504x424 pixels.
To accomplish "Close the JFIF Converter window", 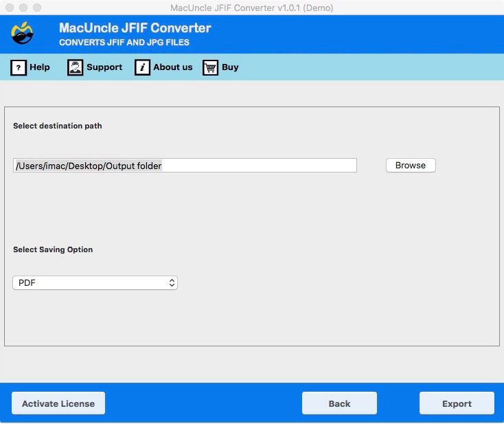I will click(9, 8).
